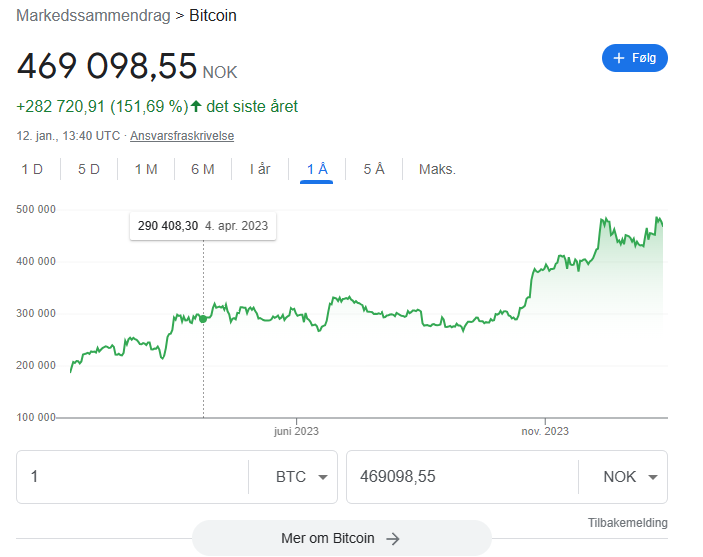Click the '12. jan., 13:40 UTC' timestamp
This screenshot has width=703, height=557.
pyautogui.click(x=68, y=136)
